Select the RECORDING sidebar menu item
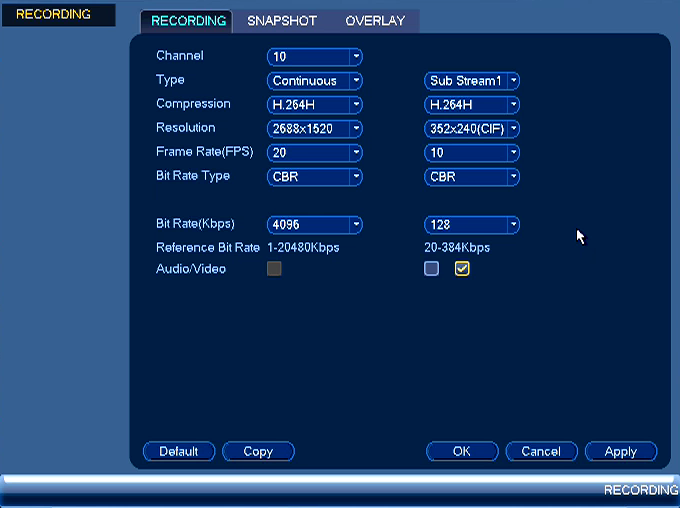Viewport: 680px width, 508px height. click(x=59, y=15)
